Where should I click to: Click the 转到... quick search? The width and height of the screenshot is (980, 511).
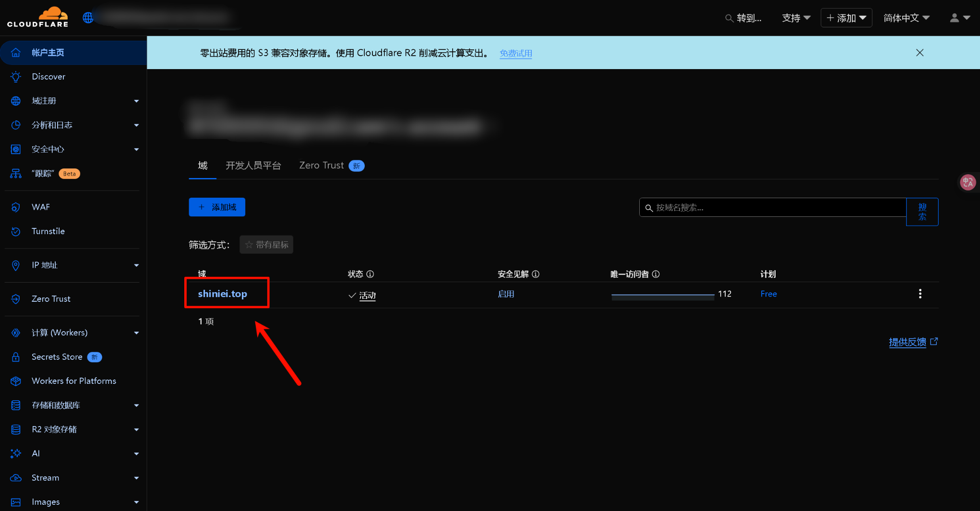coord(743,18)
